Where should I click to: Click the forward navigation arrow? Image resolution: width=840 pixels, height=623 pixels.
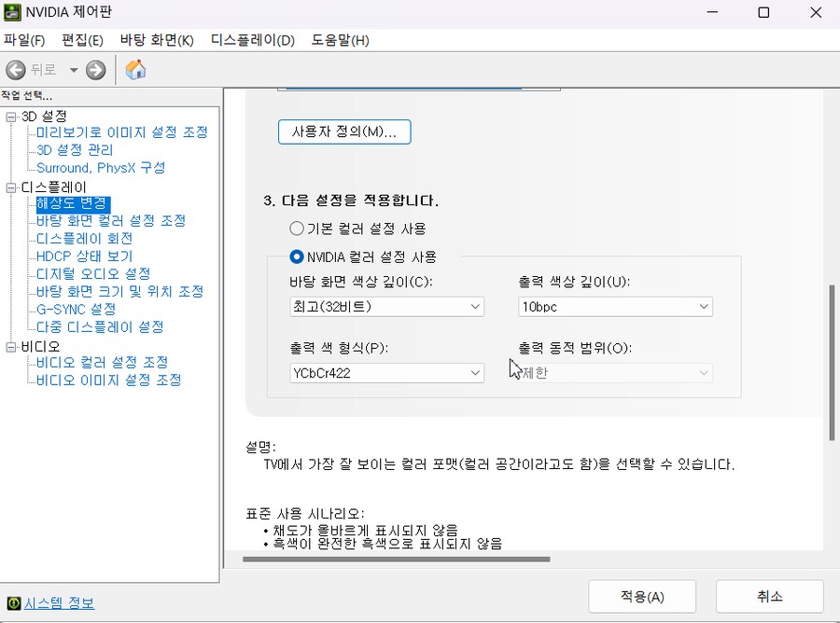tap(95, 69)
